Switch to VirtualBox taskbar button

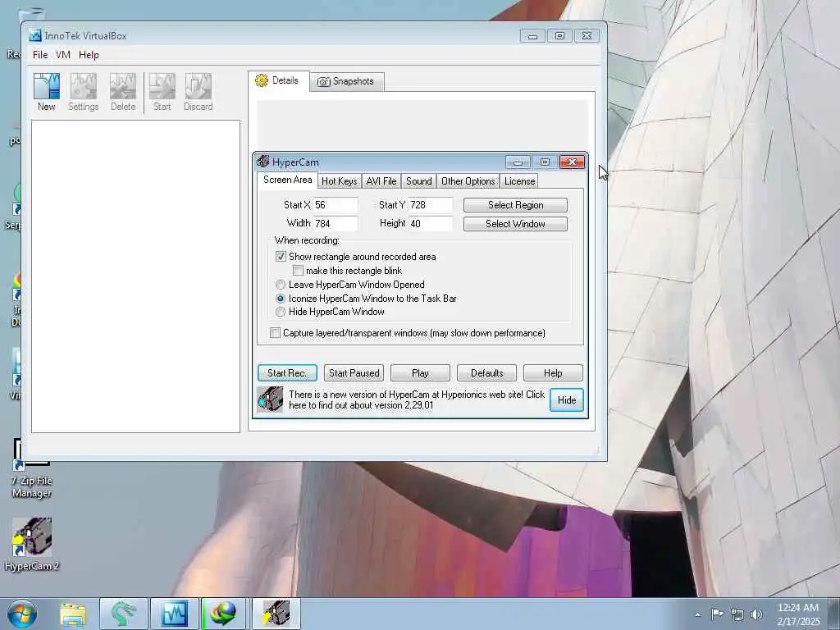coord(175,614)
